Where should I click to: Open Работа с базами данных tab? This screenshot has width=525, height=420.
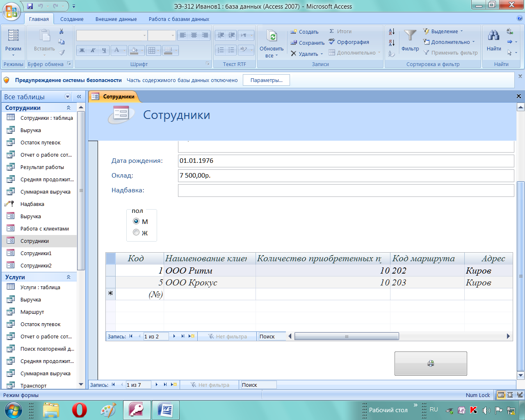(x=179, y=19)
